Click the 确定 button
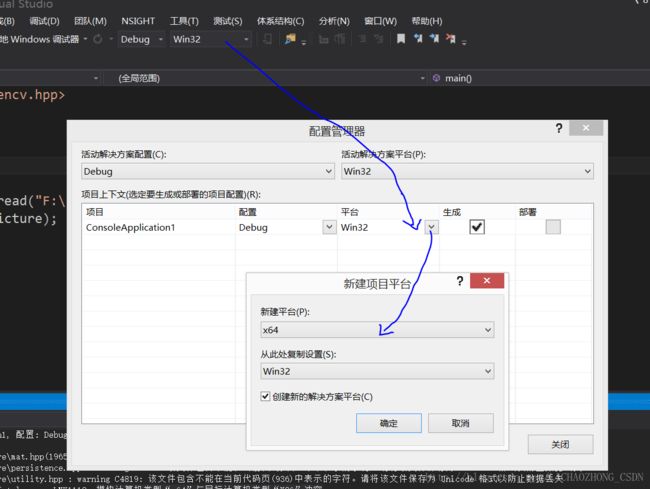This screenshot has height=489, width=650. [x=388, y=423]
